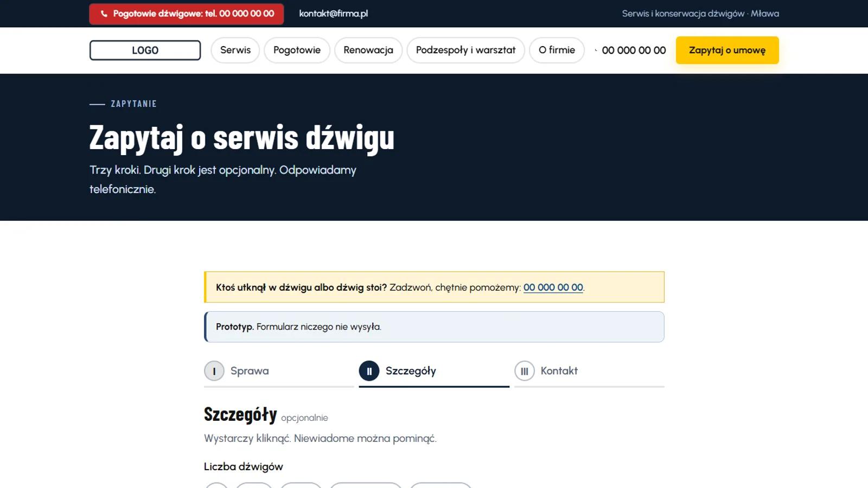Click the "Liczba dźwigów" label

pyautogui.click(x=244, y=467)
